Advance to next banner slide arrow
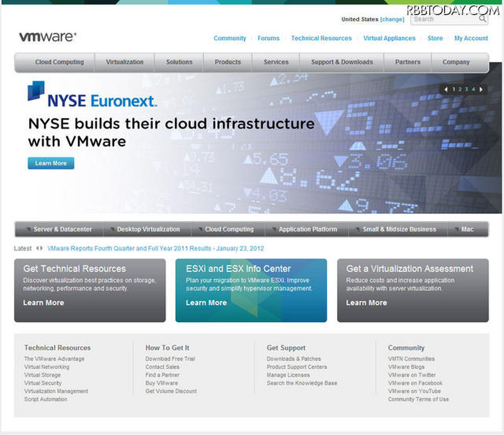This screenshot has height=435, width=504. click(x=482, y=90)
